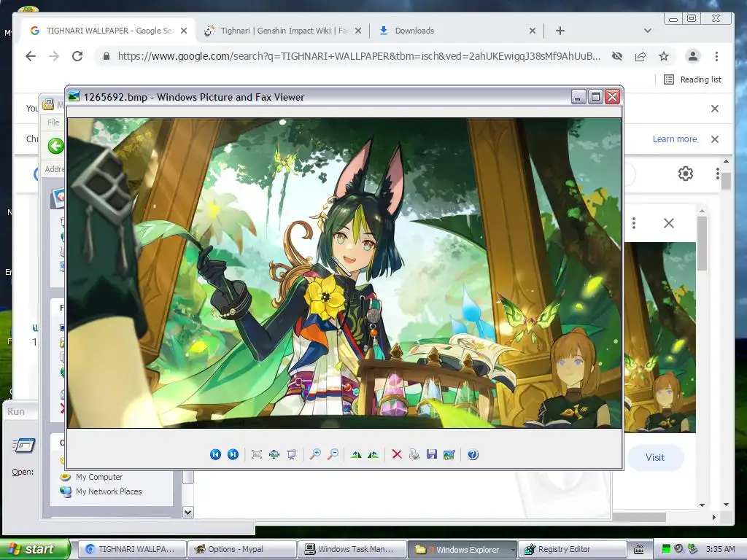The width and height of the screenshot is (747, 560).
Task: Start slide show in Picture Viewer
Action: pyautogui.click(x=292, y=454)
